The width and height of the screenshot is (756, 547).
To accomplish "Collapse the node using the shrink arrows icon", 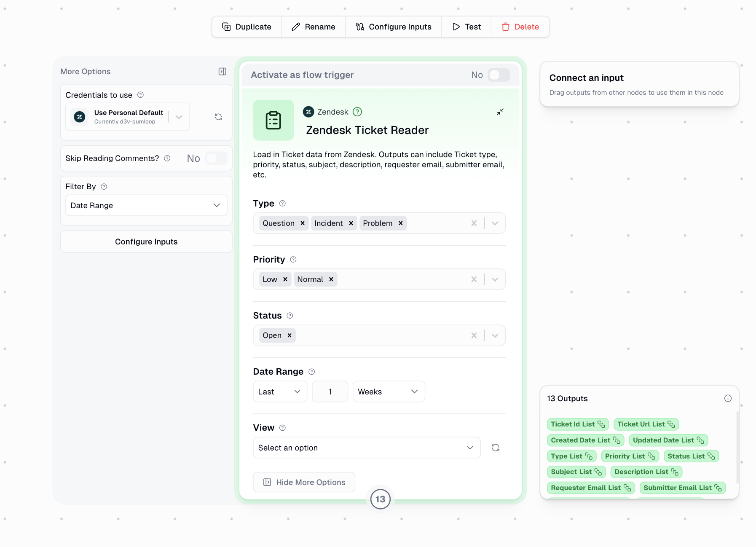I will (500, 112).
